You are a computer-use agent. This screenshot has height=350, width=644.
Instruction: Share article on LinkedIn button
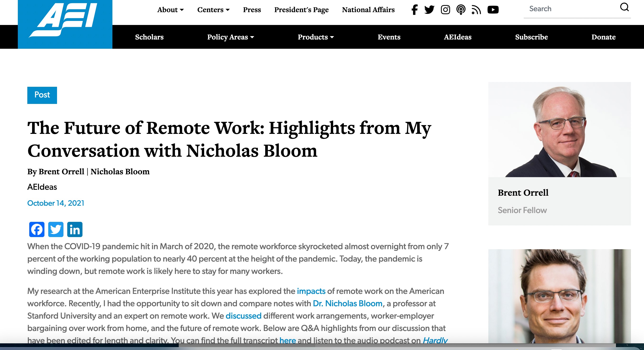[x=75, y=229]
